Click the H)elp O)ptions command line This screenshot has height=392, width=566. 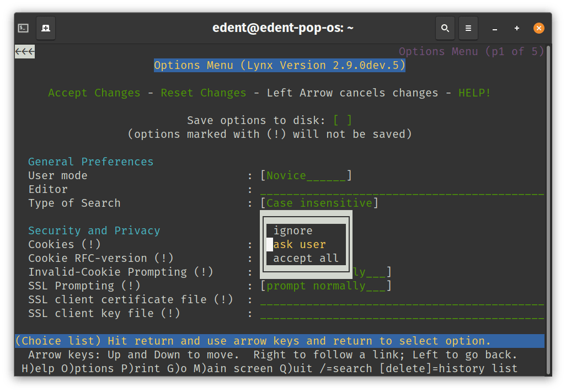tap(269, 368)
